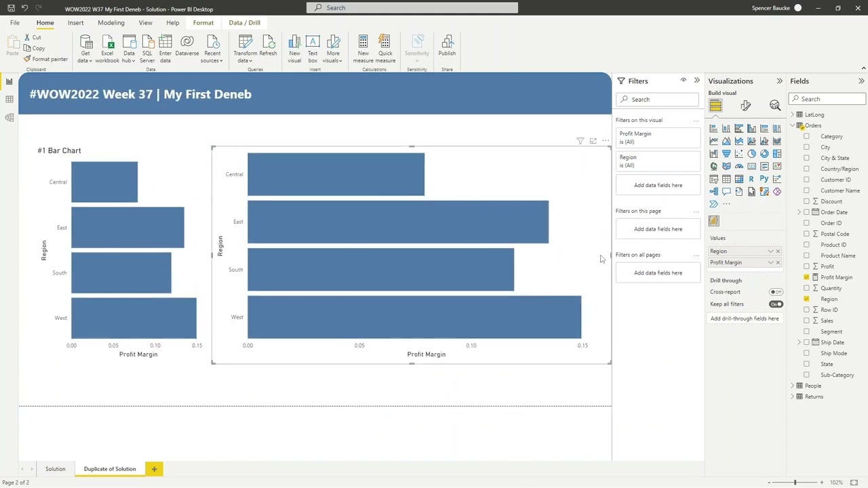
Task: Open the View ribbon tab
Action: 145,23
